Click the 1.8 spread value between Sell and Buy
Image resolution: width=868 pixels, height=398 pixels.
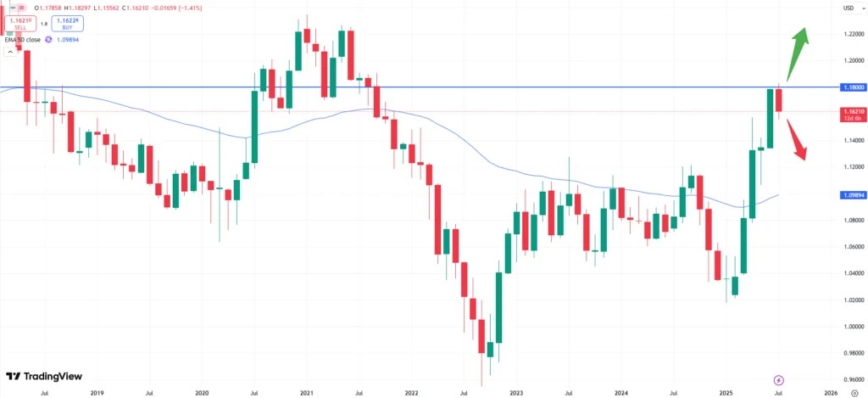(43, 25)
